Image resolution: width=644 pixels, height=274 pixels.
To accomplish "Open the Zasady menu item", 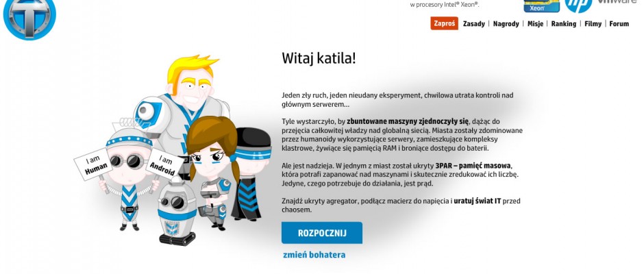I will [x=474, y=24].
